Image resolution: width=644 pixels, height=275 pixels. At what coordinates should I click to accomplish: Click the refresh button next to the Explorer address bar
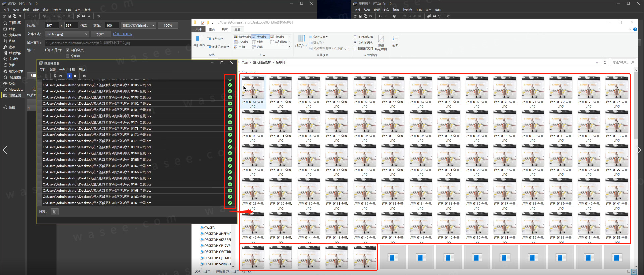(605, 62)
